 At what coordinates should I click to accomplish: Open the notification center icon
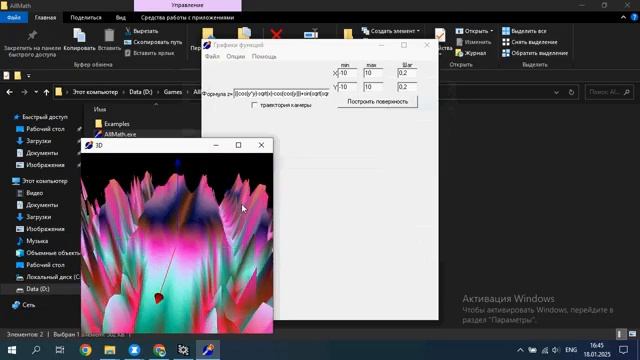coord(623,350)
